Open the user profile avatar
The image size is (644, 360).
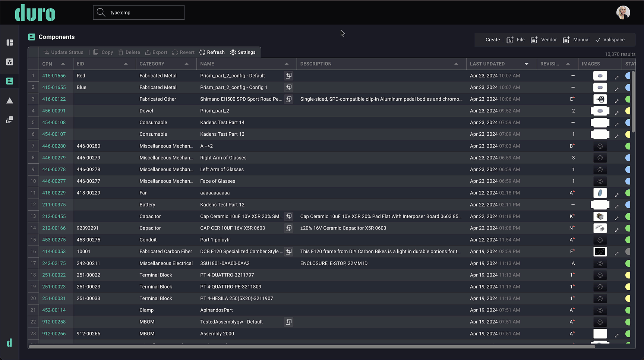coord(623,12)
